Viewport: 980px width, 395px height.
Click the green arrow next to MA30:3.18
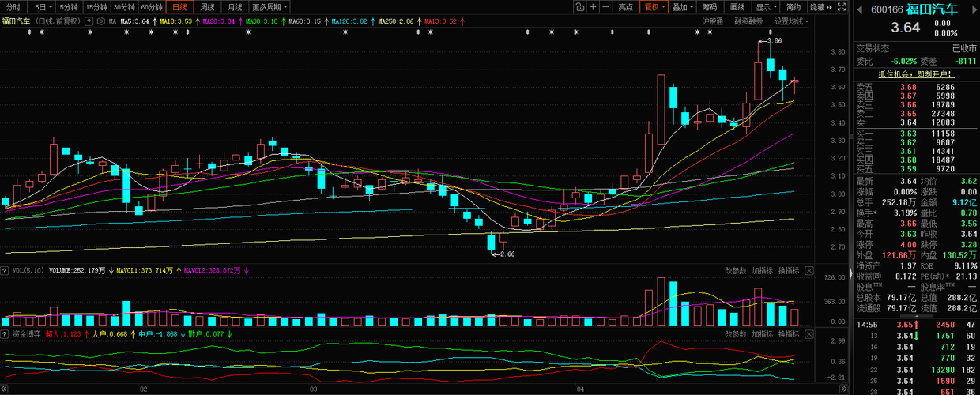(283, 21)
